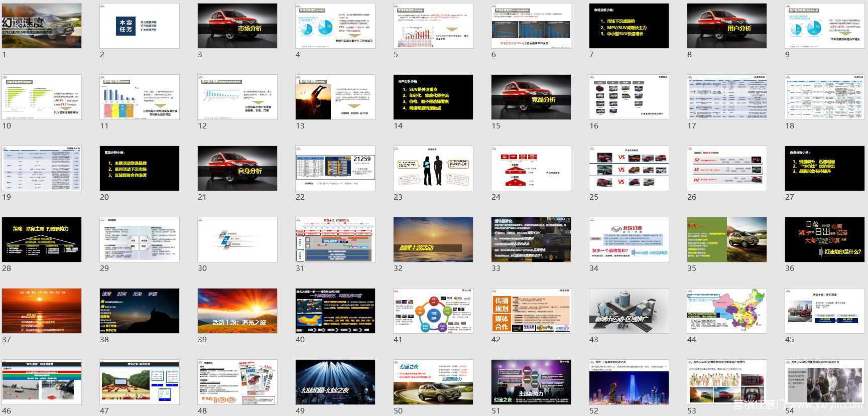Select slide 37 orange sunset over sea
The height and width of the screenshot is (416, 868).
pyautogui.click(x=42, y=311)
